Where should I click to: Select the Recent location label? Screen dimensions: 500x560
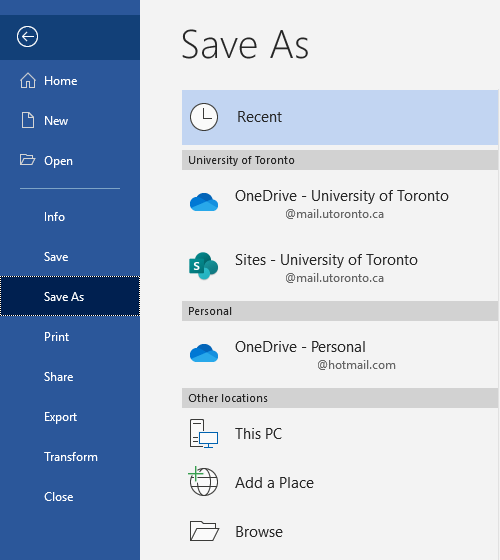[260, 117]
